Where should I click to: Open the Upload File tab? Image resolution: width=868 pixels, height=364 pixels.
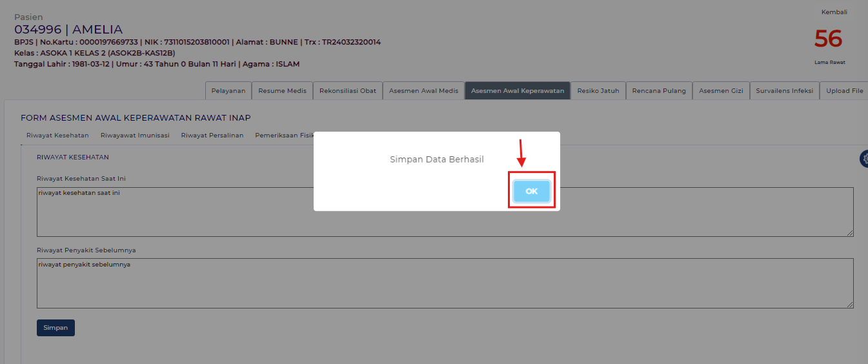[x=844, y=91]
